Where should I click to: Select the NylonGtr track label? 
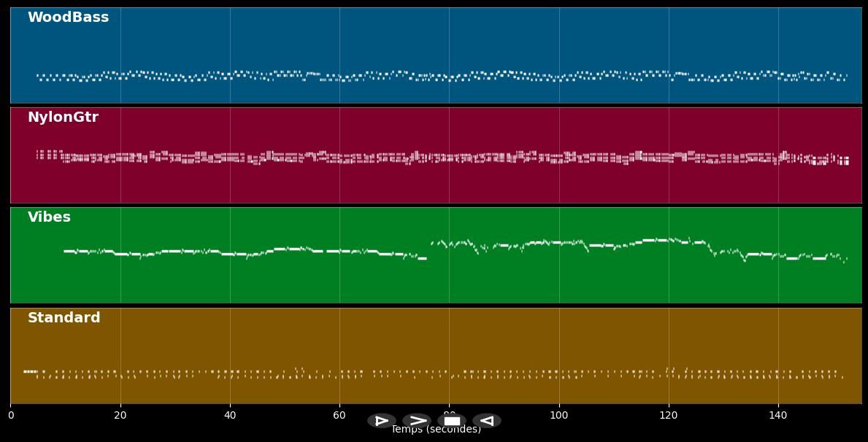point(63,117)
